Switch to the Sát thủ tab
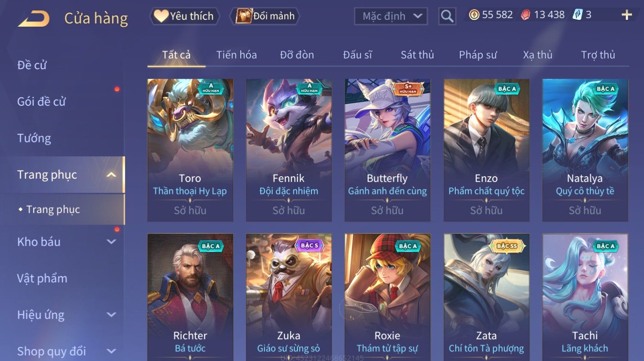 [417, 55]
